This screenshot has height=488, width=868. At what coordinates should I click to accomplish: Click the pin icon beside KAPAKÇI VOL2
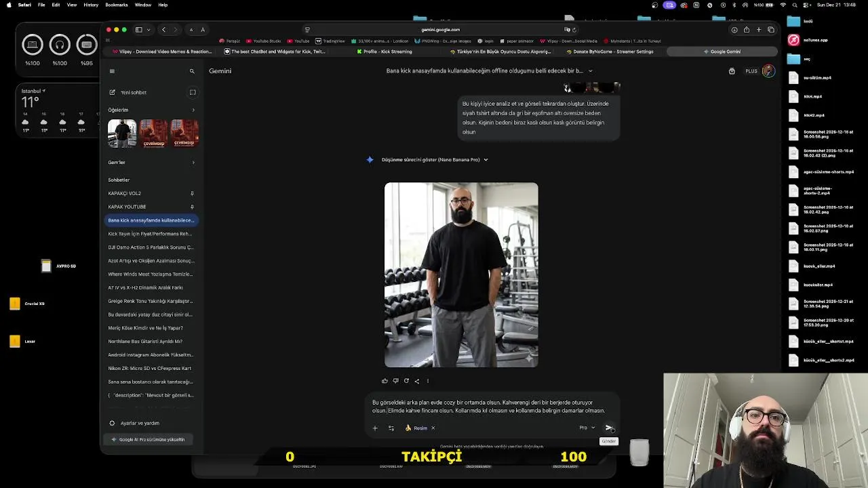(192, 193)
